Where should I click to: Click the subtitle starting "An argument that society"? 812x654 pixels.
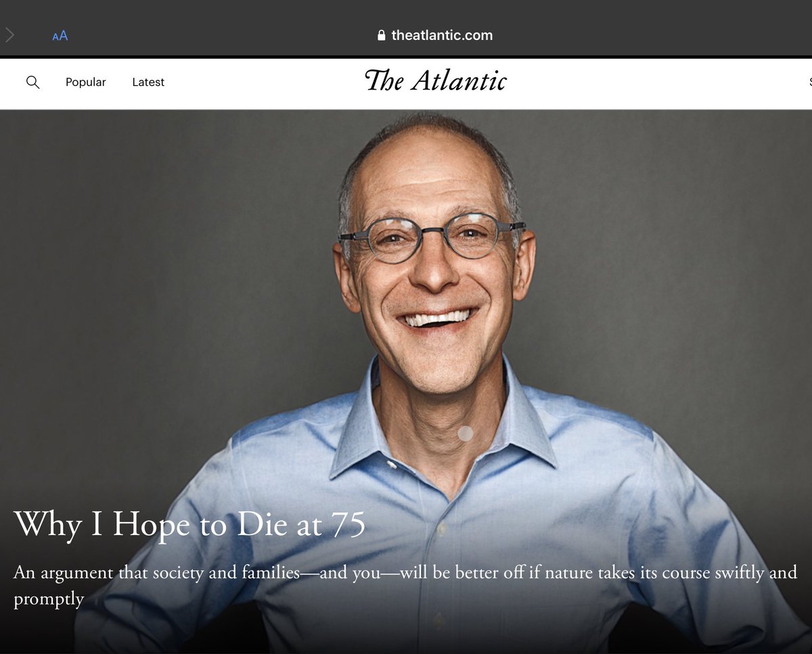(x=405, y=586)
